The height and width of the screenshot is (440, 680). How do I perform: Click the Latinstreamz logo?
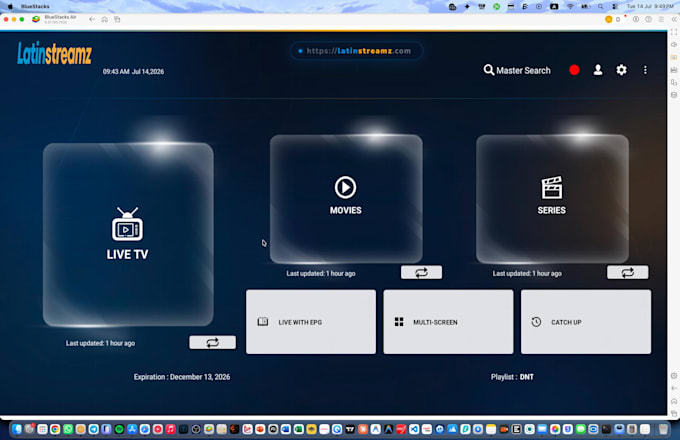pos(55,53)
